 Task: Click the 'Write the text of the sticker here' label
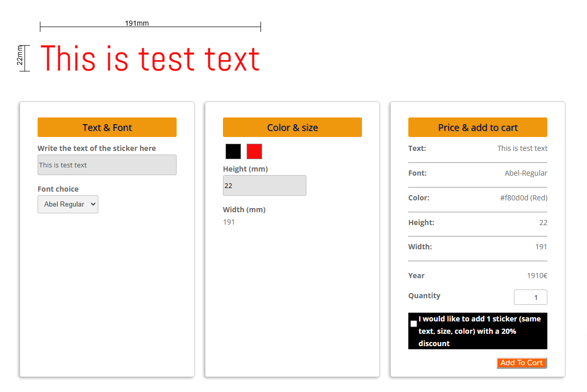tap(97, 148)
